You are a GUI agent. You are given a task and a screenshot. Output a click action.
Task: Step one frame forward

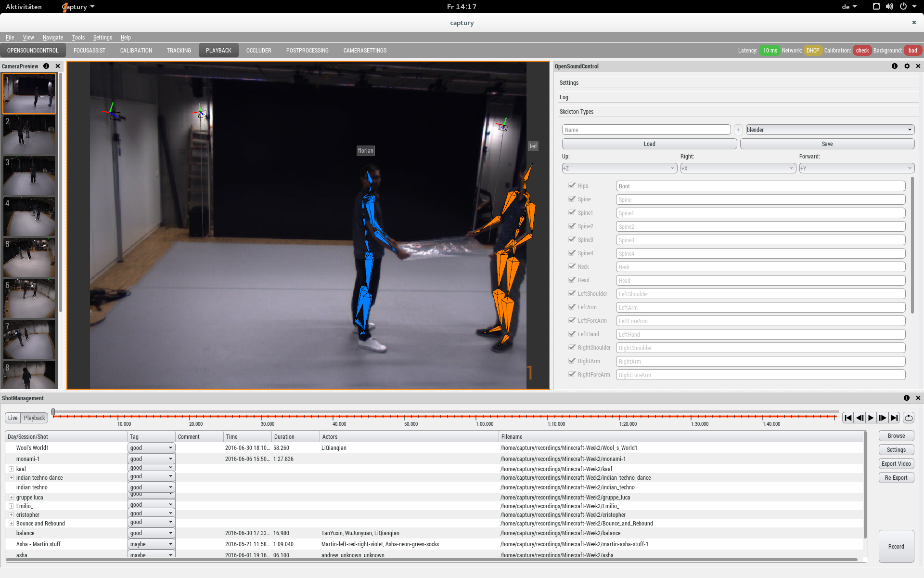[x=883, y=418]
